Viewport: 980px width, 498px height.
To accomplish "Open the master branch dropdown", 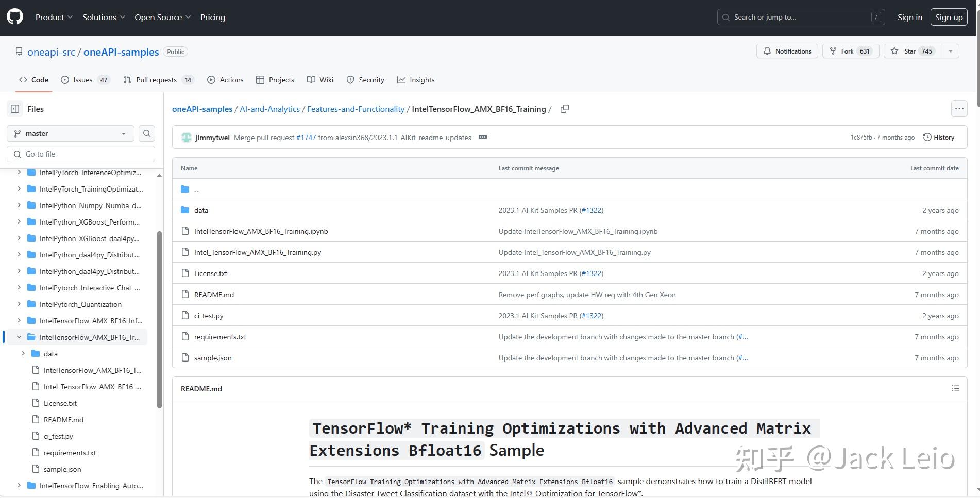I will tap(71, 133).
